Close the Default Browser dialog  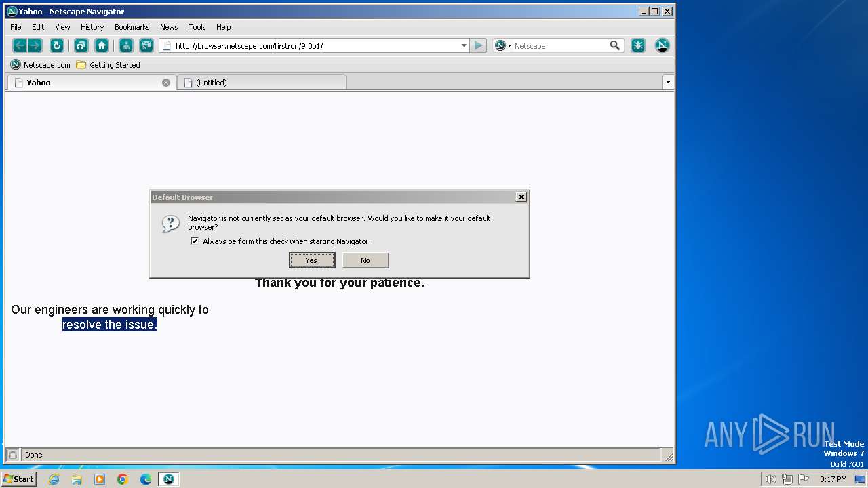521,197
